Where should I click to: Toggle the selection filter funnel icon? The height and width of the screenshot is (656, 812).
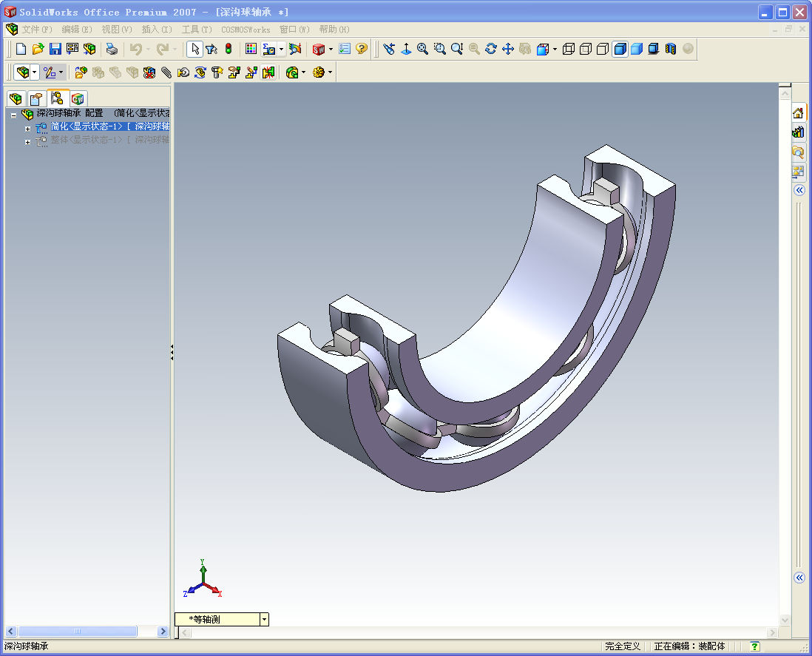212,50
